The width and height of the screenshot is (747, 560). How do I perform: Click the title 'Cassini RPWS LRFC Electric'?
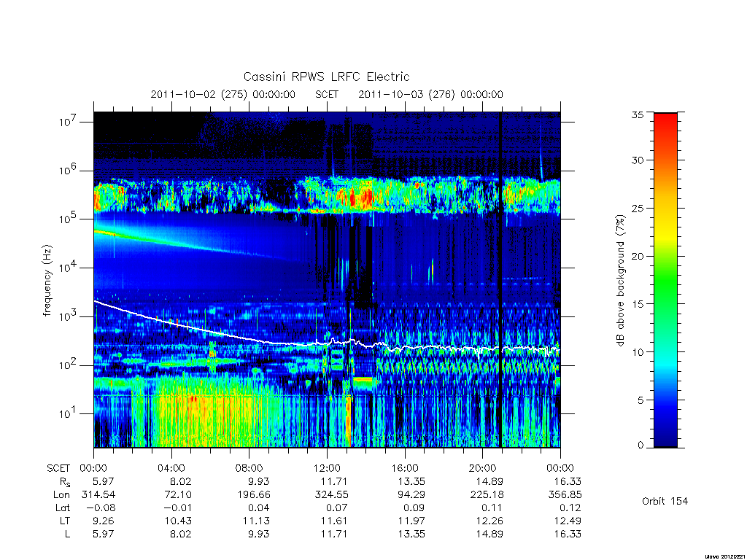click(326, 77)
